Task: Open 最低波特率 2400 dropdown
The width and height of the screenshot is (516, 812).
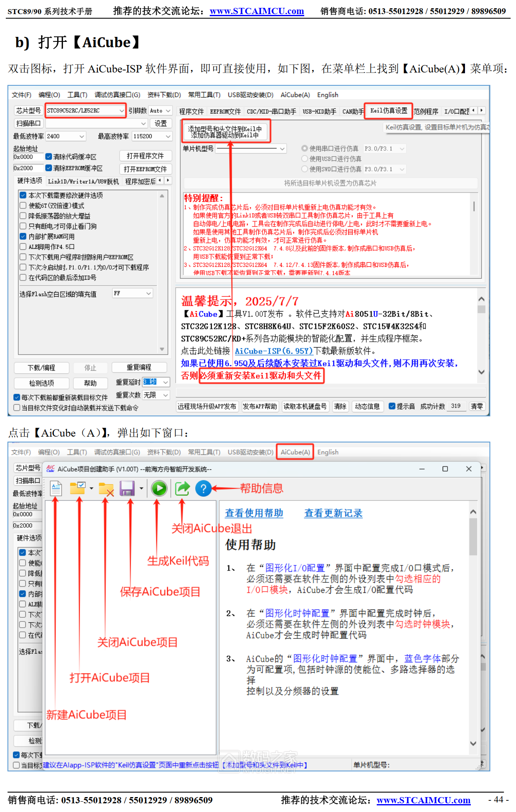Action: pos(65,136)
